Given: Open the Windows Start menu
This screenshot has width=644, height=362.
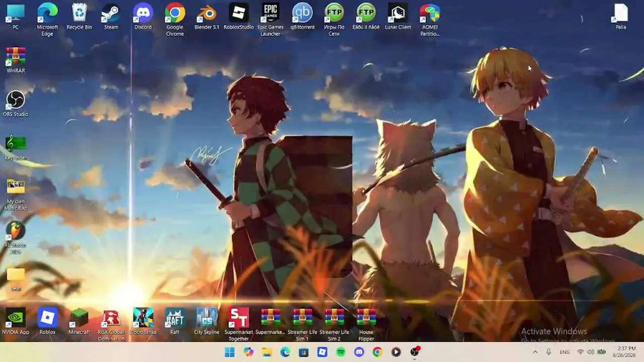Looking at the screenshot, I should click(x=229, y=352).
